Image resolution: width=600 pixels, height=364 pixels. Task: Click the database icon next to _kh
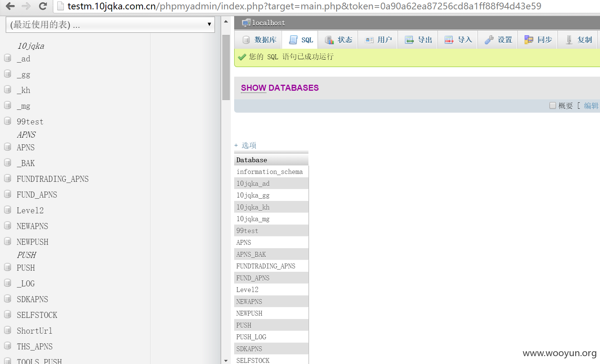click(8, 89)
